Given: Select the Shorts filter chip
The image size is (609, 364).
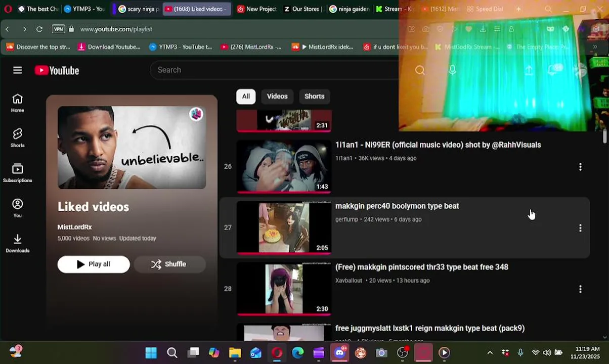Looking at the screenshot, I should pyautogui.click(x=314, y=96).
